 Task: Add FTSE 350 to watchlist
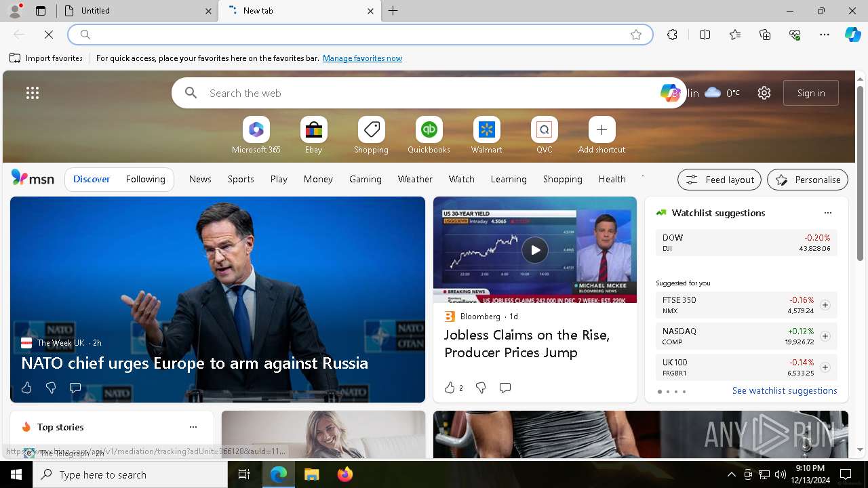tap(825, 305)
